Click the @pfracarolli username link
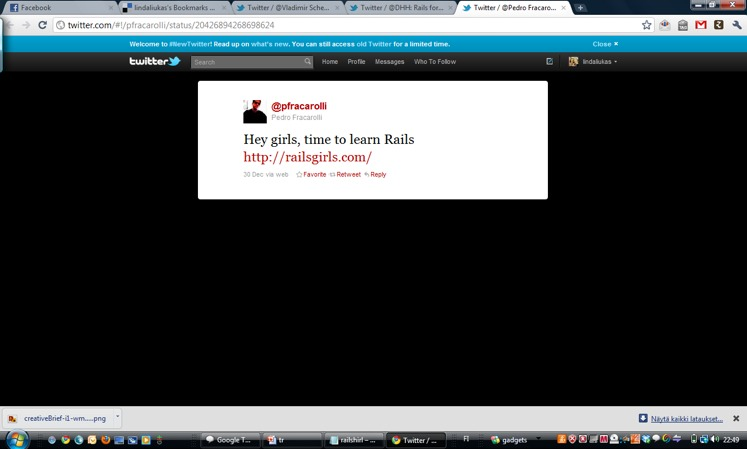The height and width of the screenshot is (449, 747). pos(299,106)
